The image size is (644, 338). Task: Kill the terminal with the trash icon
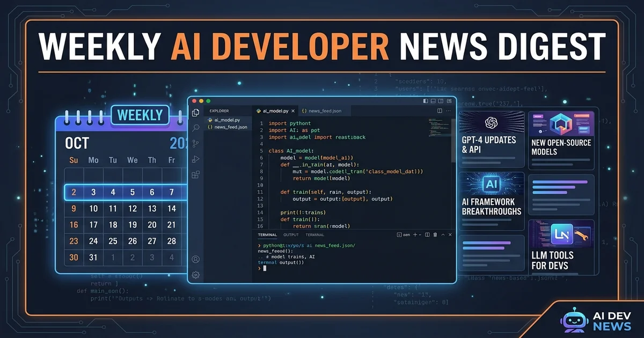tap(435, 234)
